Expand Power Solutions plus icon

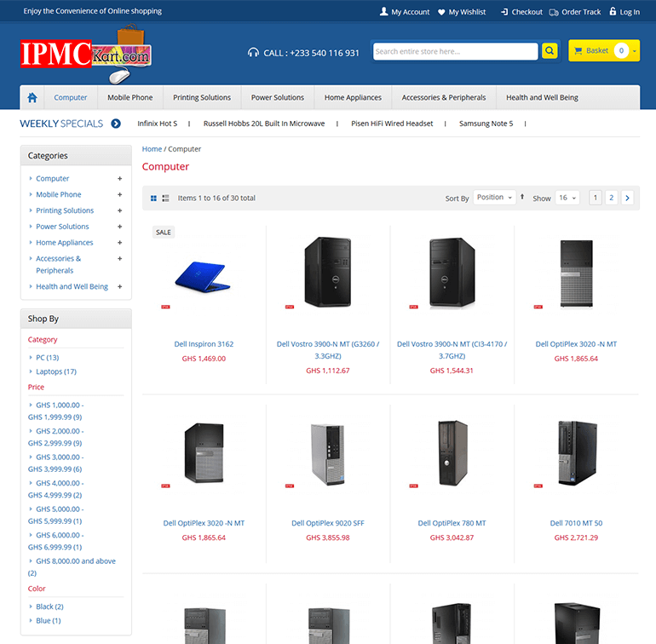coord(119,227)
